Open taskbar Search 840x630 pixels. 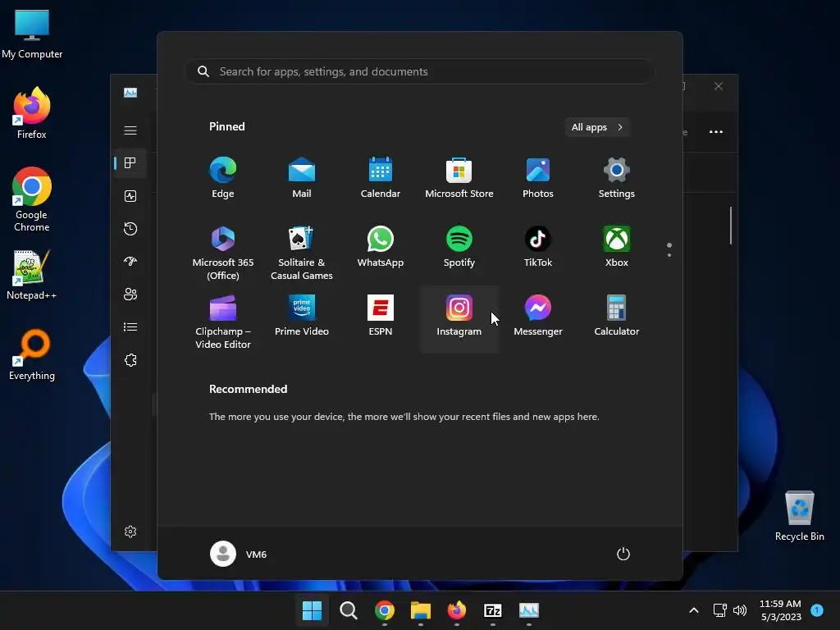click(348, 610)
